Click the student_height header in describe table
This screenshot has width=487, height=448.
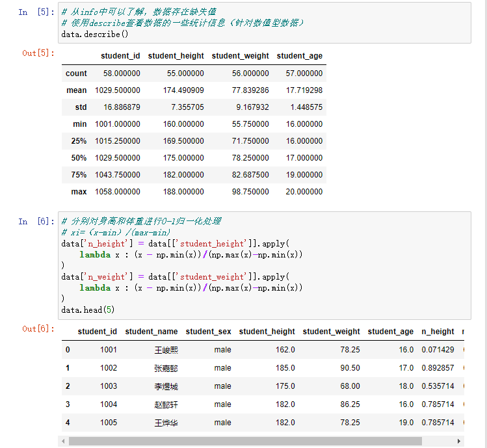176,56
